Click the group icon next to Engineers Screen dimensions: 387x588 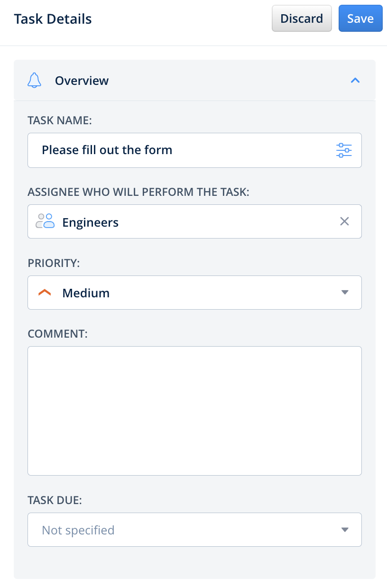[x=46, y=221]
